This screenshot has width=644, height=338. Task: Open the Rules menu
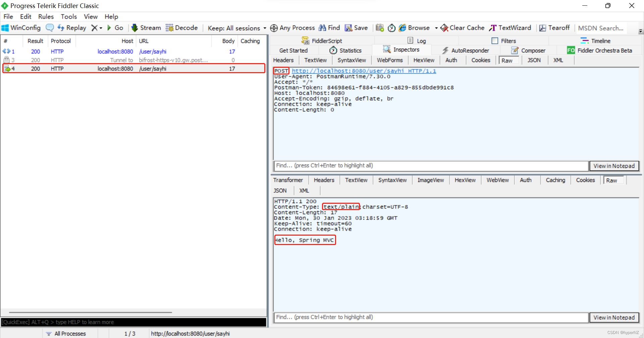(x=46, y=16)
